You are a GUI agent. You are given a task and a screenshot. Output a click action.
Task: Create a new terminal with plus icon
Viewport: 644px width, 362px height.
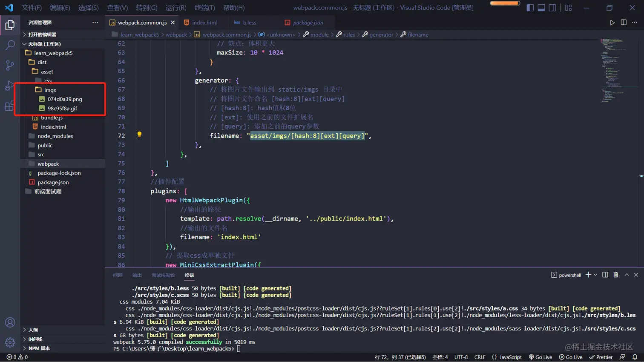tap(588, 275)
